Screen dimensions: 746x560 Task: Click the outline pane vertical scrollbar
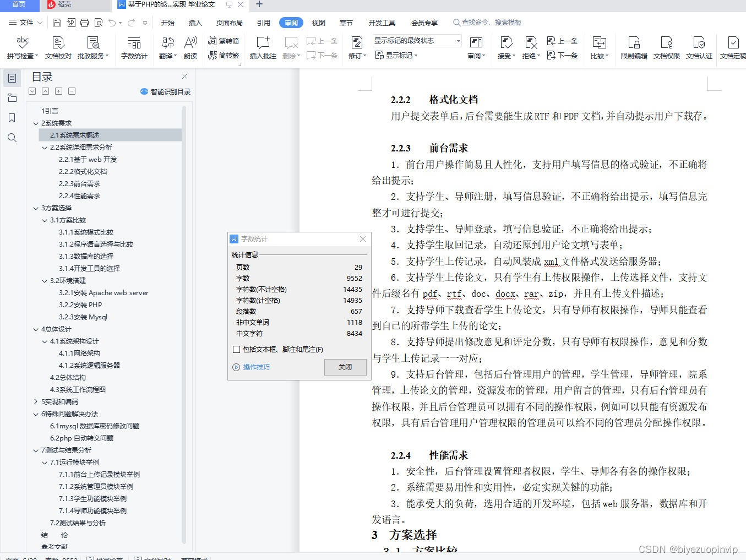[184, 325]
